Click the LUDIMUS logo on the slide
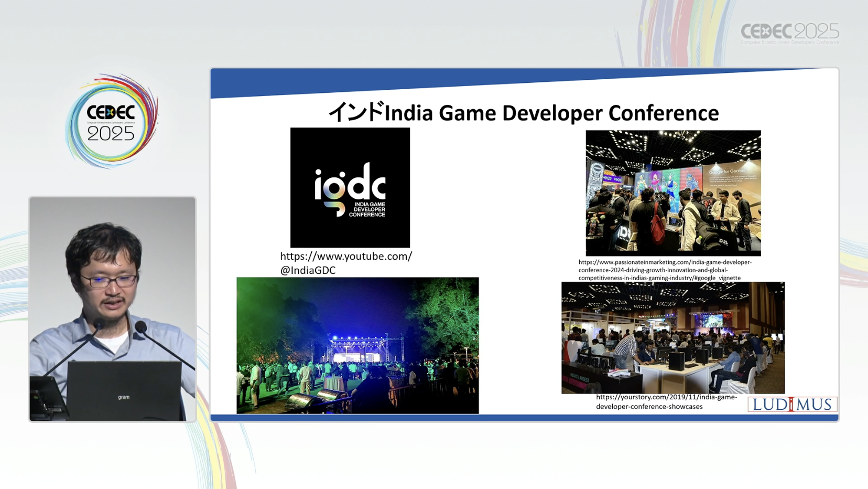 click(792, 405)
